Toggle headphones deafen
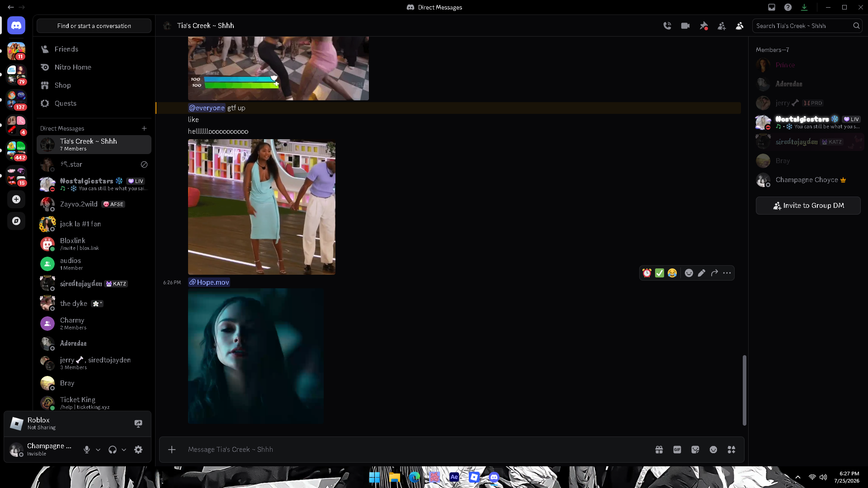Image resolution: width=868 pixels, height=488 pixels. [113, 450]
